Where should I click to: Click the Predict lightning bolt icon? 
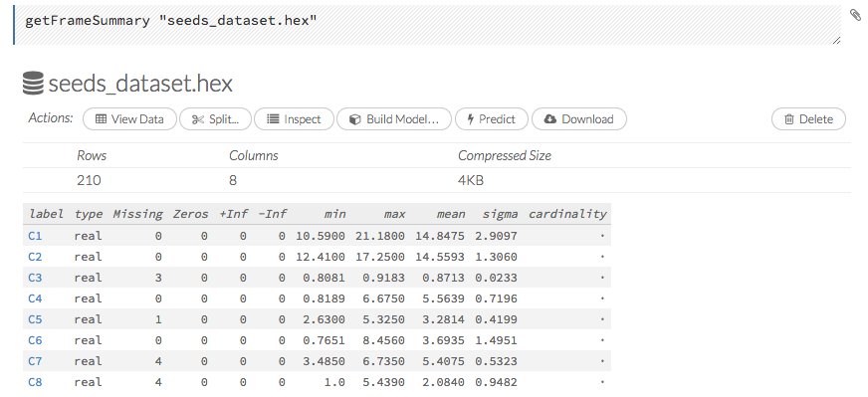[471, 119]
